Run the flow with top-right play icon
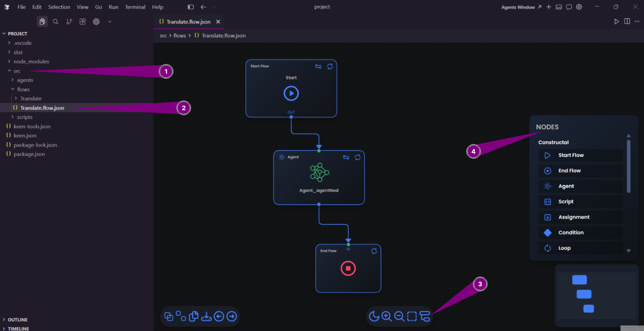Viewport: 644px width, 331px height. [617, 22]
